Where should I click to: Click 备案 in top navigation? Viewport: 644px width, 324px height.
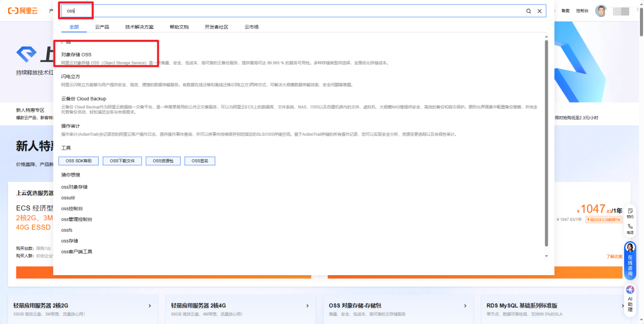[x=565, y=11]
